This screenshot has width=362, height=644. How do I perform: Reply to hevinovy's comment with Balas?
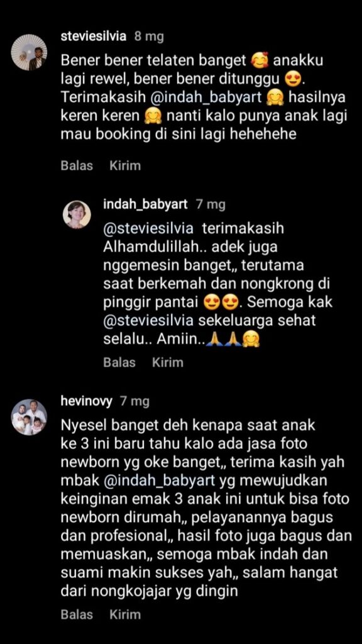pyautogui.click(x=77, y=614)
